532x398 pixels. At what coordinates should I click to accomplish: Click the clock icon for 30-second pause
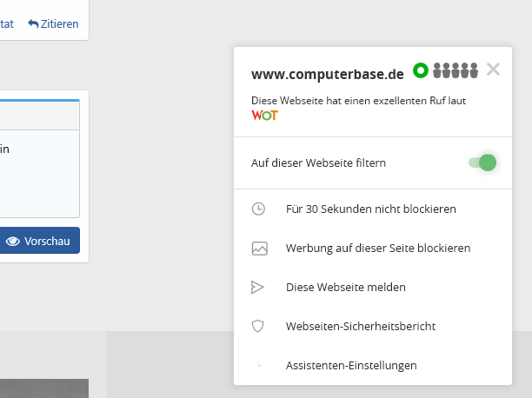[258, 209]
